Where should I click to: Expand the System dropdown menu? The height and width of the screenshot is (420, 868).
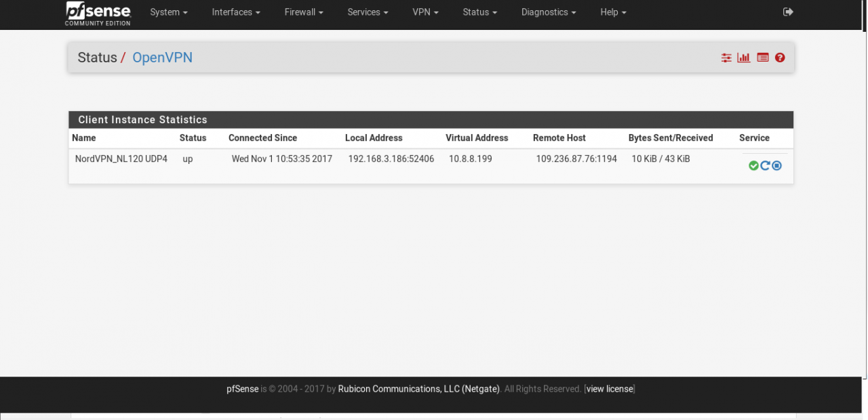168,12
